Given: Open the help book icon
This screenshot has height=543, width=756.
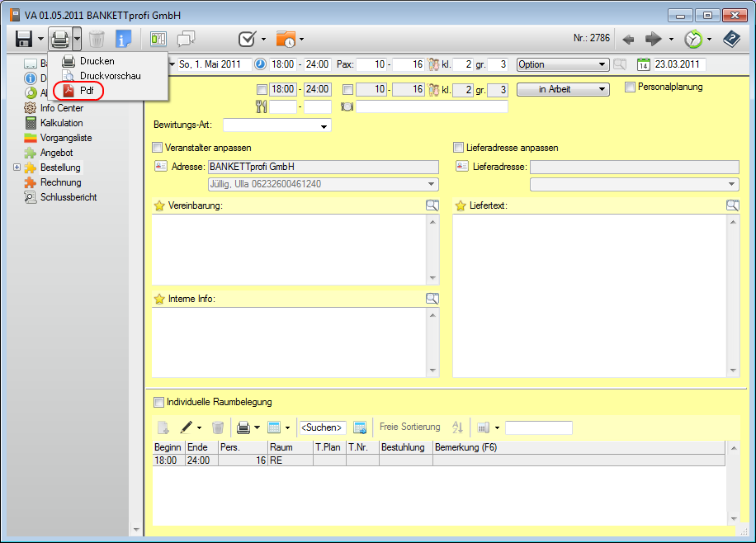Looking at the screenshot, I should point(731,39).
